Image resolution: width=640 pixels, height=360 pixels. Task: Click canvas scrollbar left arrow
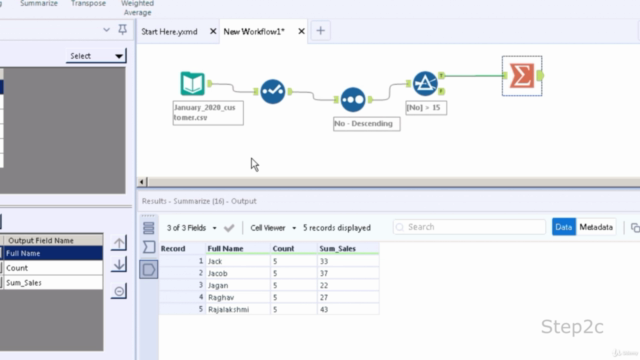coord(142,182)
